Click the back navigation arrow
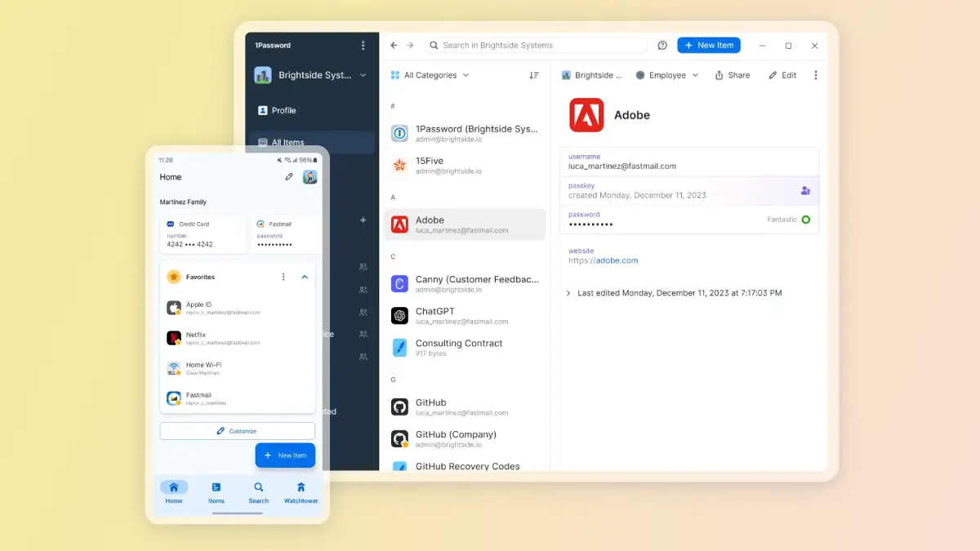Viewport: 980px width, 551px height. pos(394,46)
